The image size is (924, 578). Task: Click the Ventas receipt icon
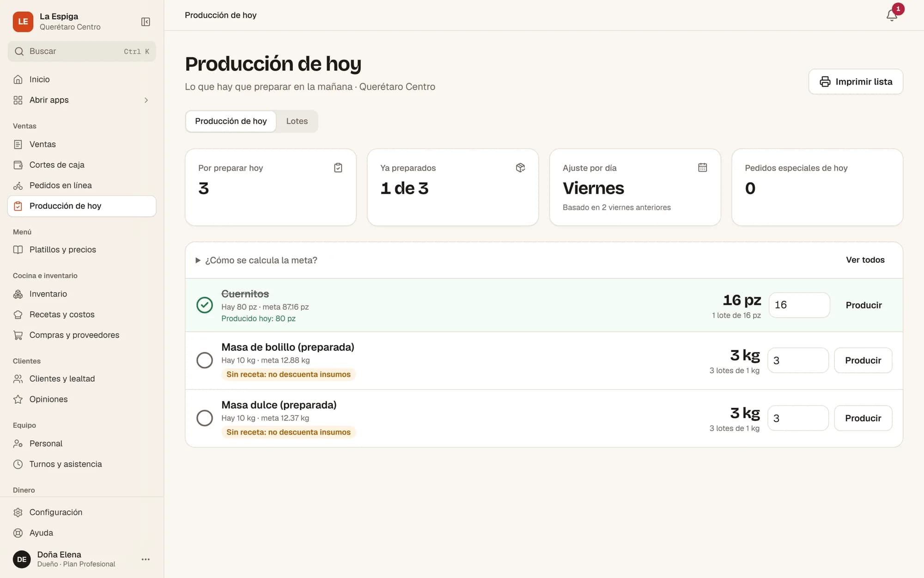[x=18, y=144]
